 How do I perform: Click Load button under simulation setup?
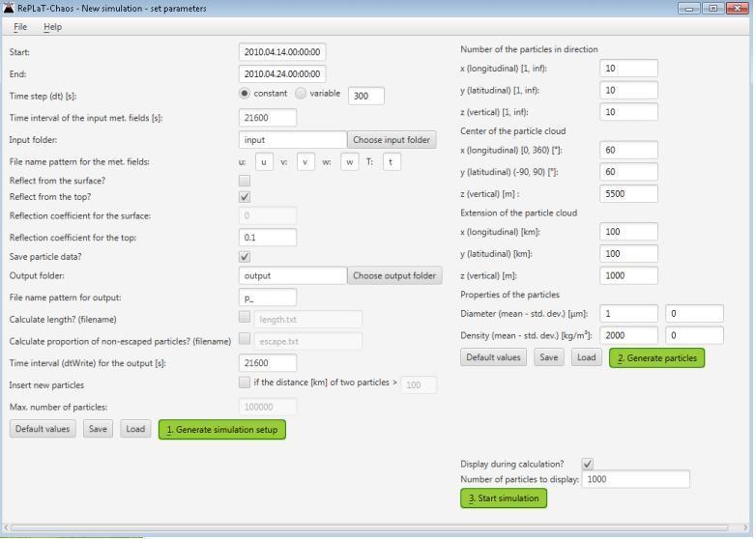(135, 429)
